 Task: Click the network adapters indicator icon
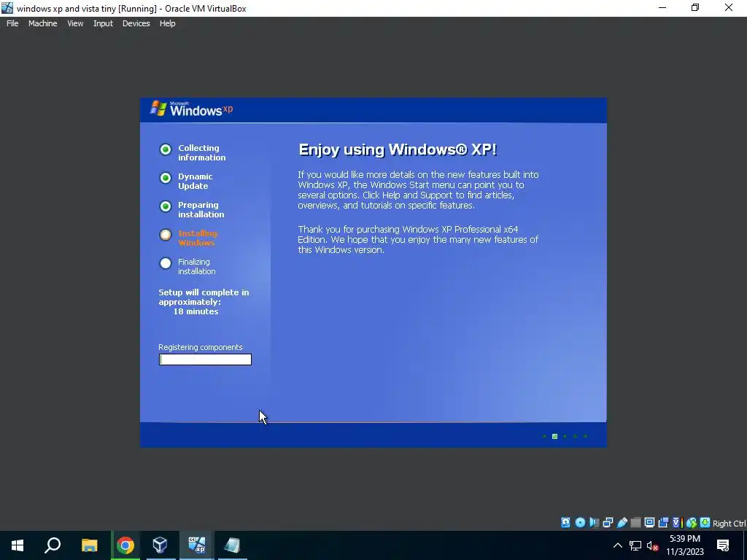608,522
